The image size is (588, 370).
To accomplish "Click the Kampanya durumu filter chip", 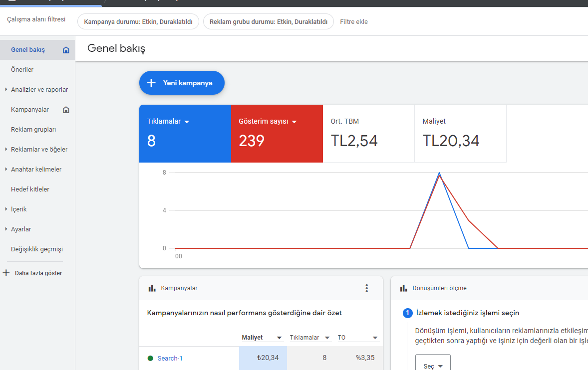I will pyautogui.click(x=138, y=22).
